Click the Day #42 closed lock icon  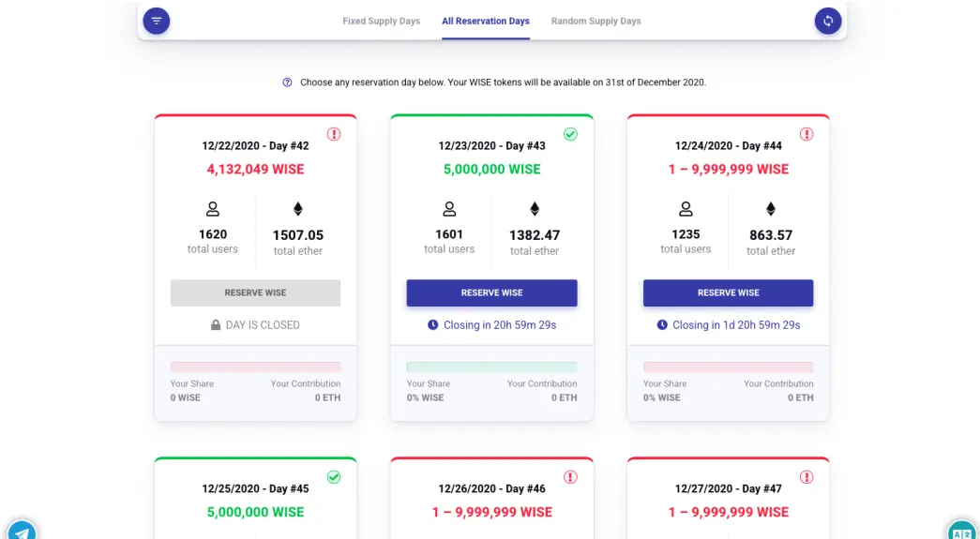pyautogui.click(x=216, y=324)
